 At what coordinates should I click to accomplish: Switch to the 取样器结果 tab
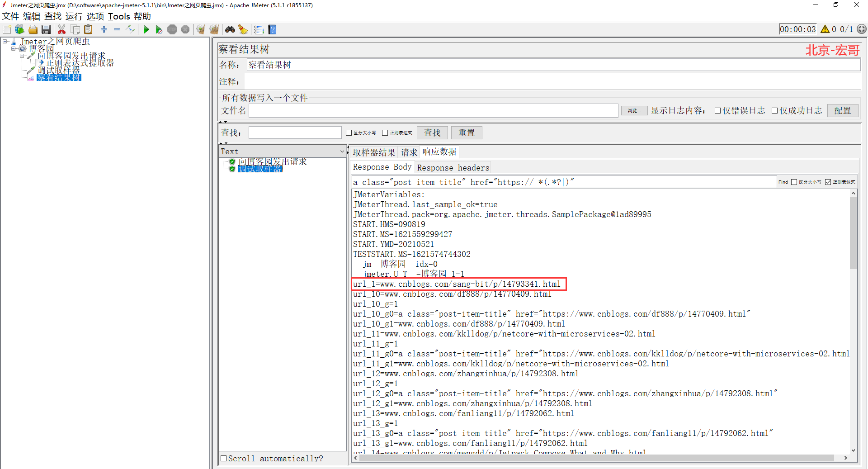[374, 152]
